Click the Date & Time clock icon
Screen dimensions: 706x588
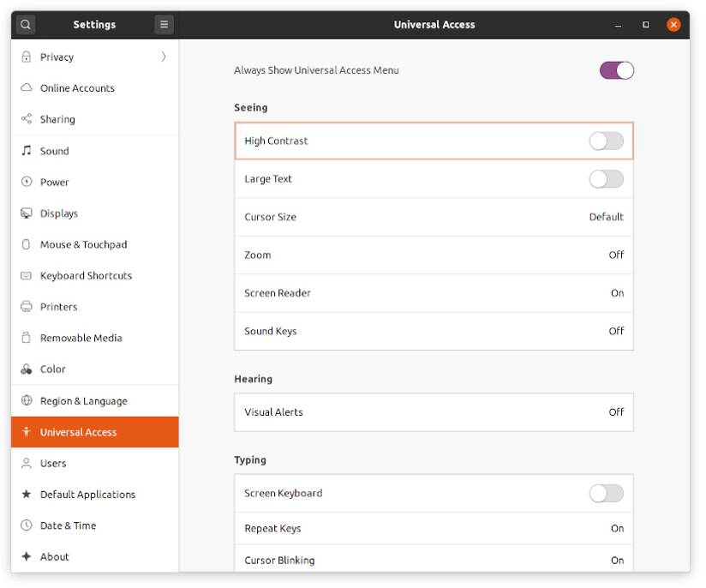(x=27, y=525)
